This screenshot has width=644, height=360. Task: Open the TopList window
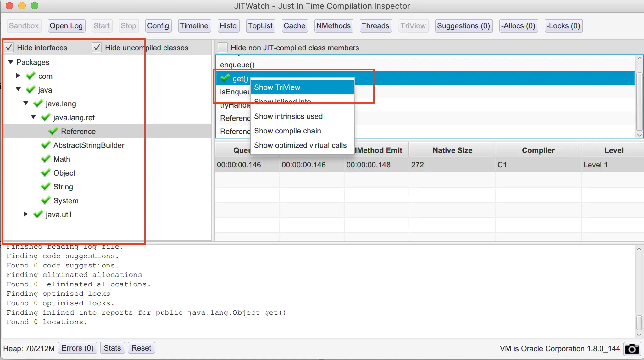pyautogui.click(x=260, y=26)
